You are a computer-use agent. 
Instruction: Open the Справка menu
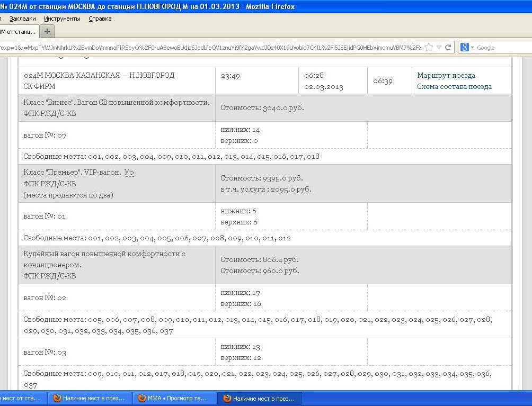pos(100,19)
